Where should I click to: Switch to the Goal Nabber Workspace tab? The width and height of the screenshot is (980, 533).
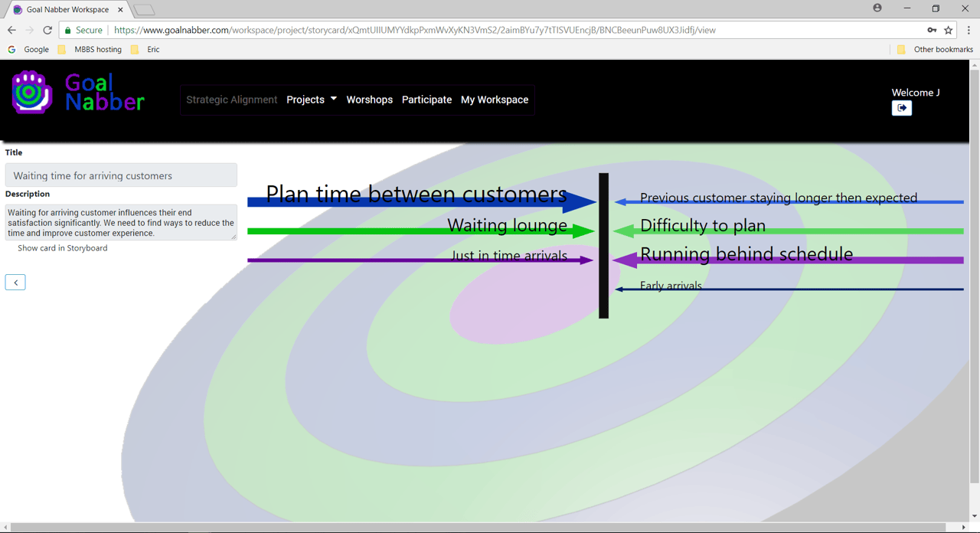tap(67, 10)
